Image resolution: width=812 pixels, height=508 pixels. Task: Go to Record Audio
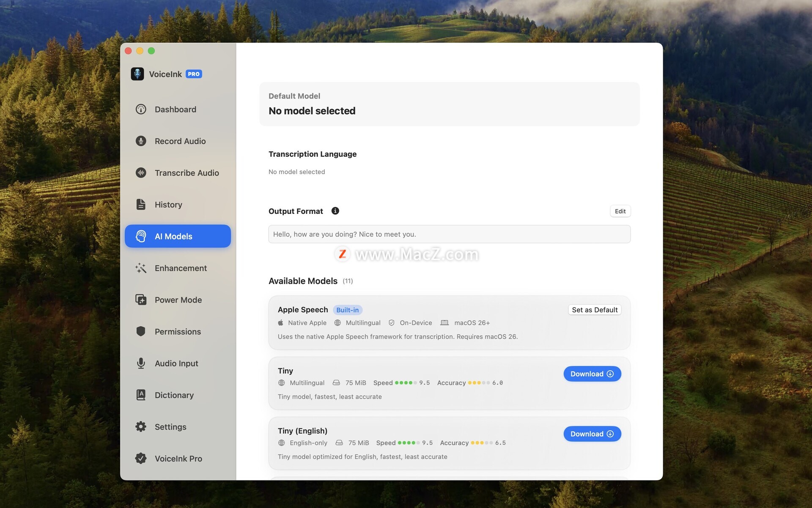178,141
